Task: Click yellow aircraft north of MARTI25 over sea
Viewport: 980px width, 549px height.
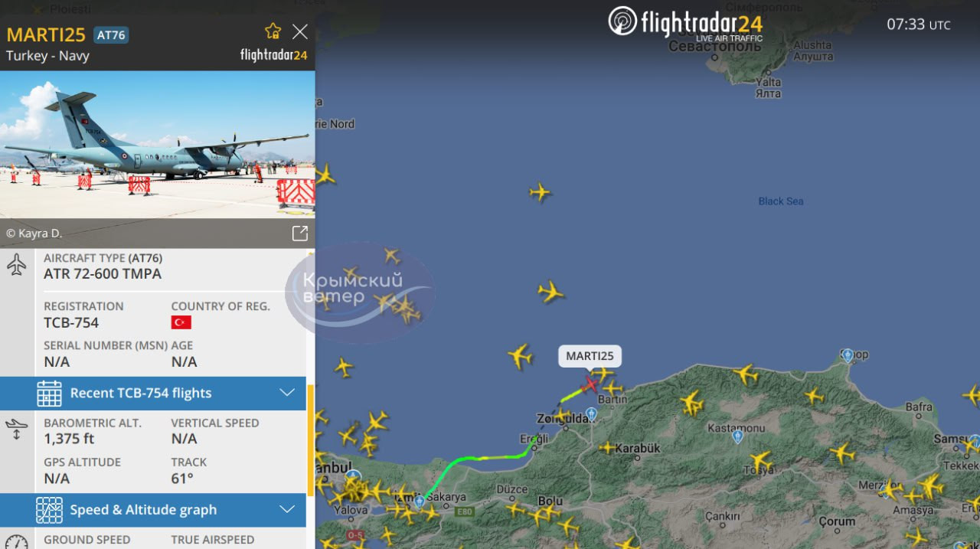Action: (x=550, y=292)
